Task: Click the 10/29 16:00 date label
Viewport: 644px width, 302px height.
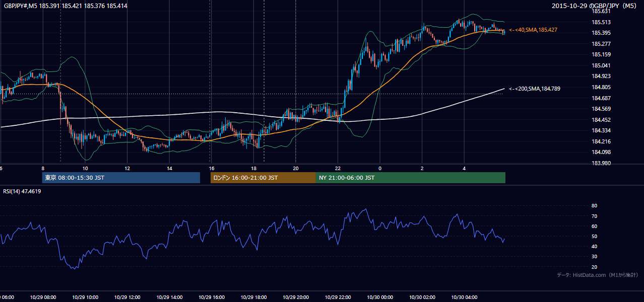Action: [211, 297]
